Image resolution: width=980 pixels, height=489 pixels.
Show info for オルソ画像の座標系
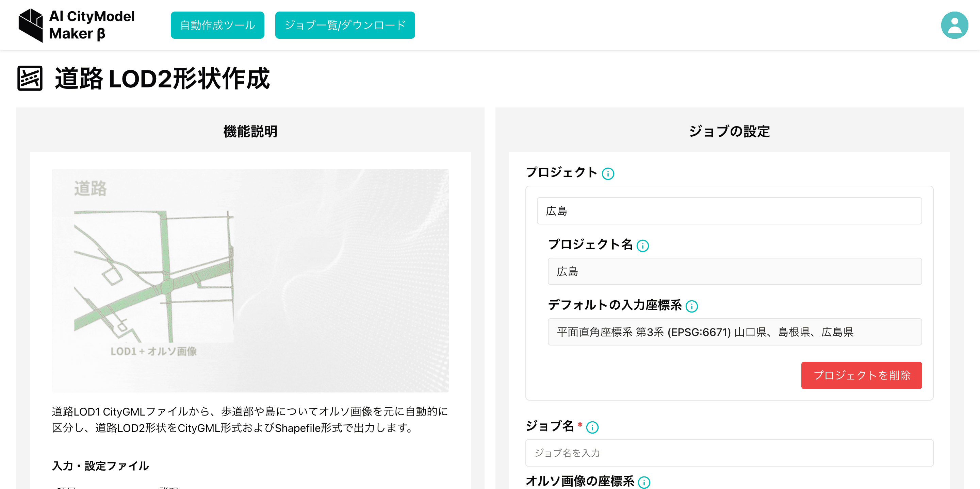tap(644, 482)
